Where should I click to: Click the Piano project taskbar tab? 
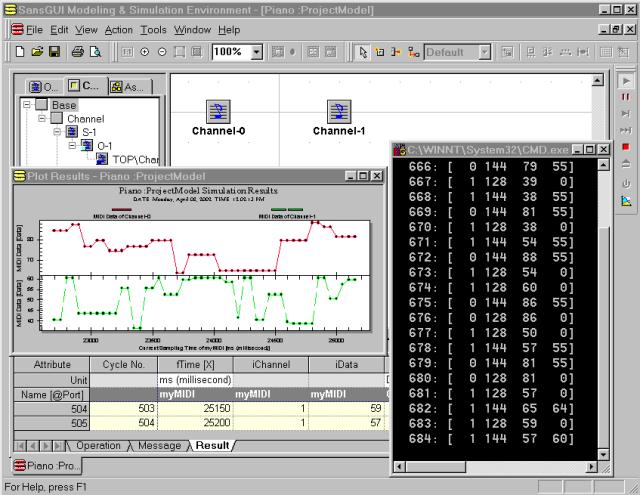click(48, 466)
